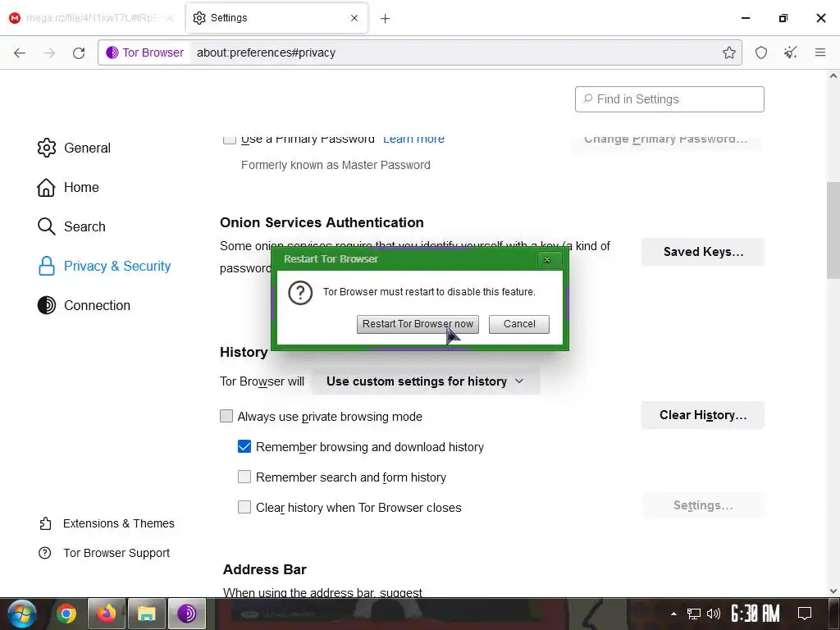840x630 pixels.
Task: Open Extensions & Themes link
Action: (107, 523)
